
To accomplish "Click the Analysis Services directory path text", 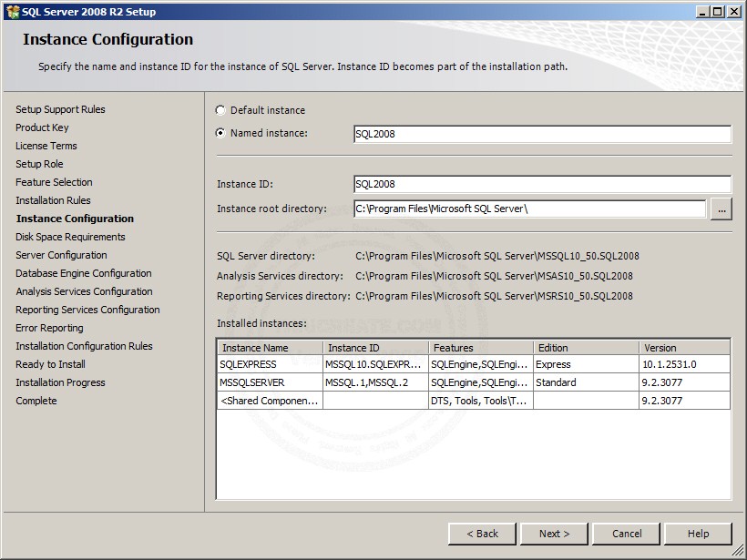I will (x=494, y=276).
